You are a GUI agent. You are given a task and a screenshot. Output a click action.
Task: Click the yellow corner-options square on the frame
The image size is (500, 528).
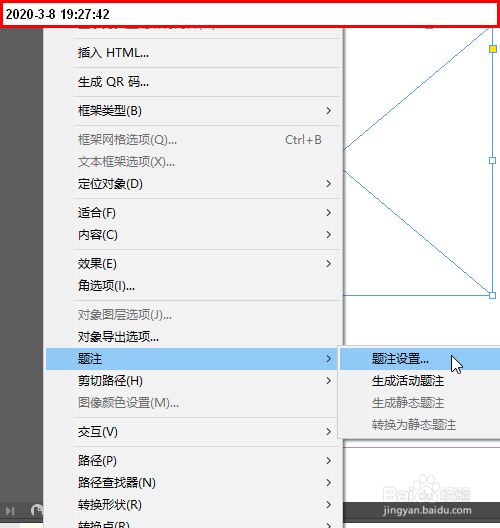click(x=493, y=49)
